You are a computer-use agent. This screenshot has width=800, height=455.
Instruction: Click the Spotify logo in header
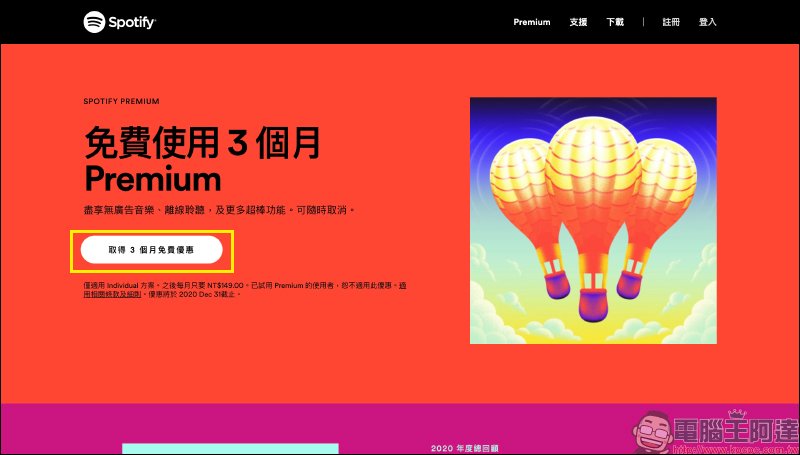pyautogui.click(x=120, y=22)
